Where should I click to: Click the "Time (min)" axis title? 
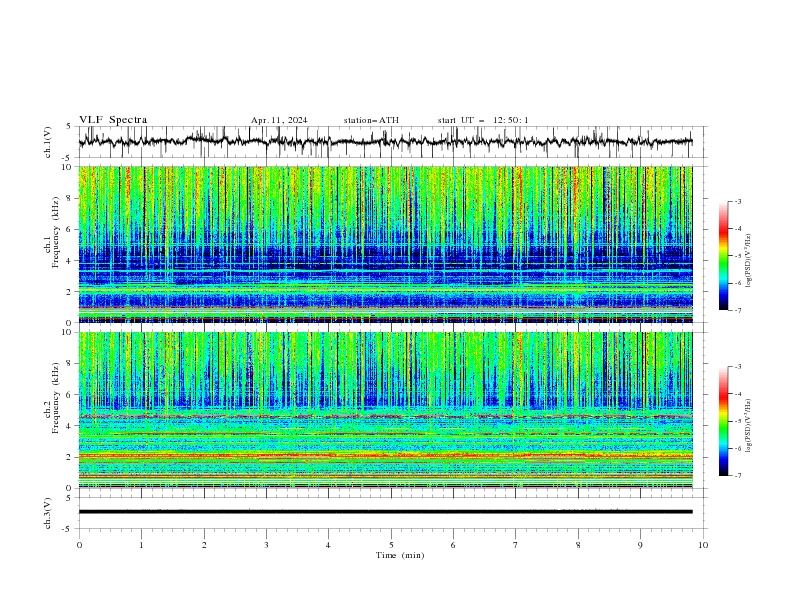[400, 555]
